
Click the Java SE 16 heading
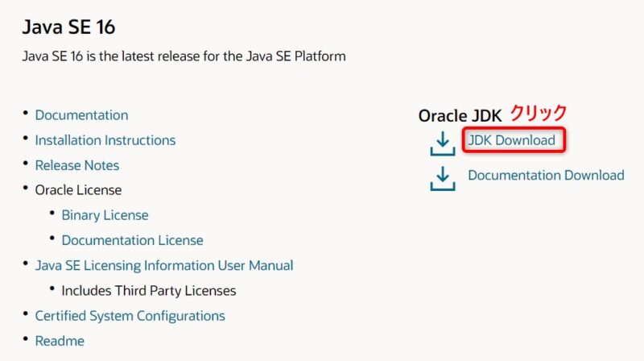(x=68, y=27)
